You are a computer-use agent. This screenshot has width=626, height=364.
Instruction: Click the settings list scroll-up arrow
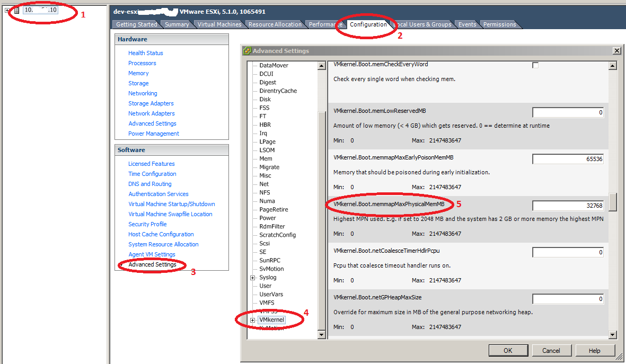[613, 66]
